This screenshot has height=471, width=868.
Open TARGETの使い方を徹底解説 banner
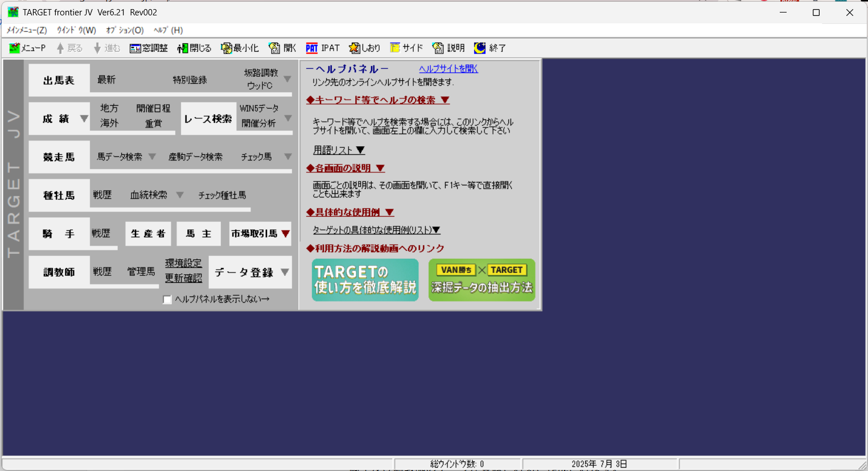pyautogui.click(x=365, y=280)
